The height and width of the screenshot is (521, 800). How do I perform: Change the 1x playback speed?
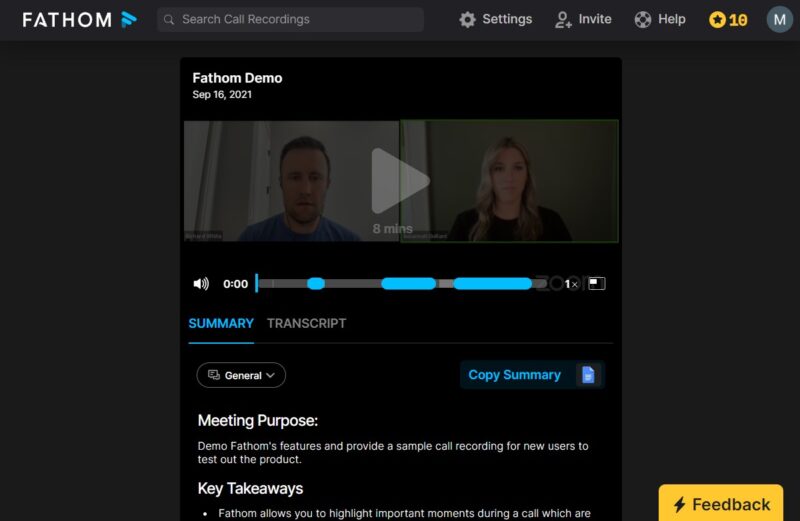571,284
